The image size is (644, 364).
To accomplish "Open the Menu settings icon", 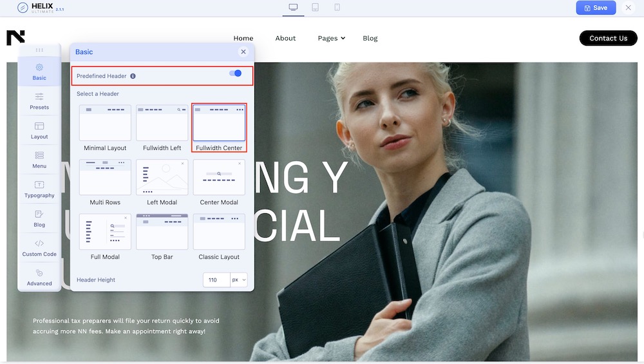I will (39, 159).
